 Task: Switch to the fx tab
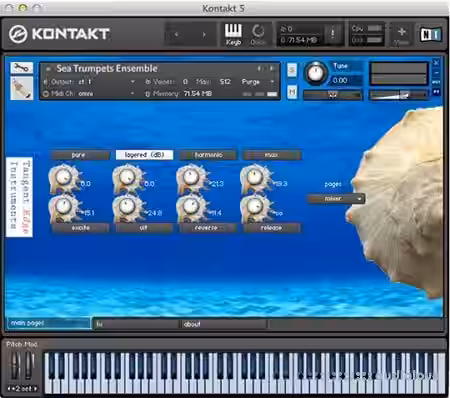point(136,324)
